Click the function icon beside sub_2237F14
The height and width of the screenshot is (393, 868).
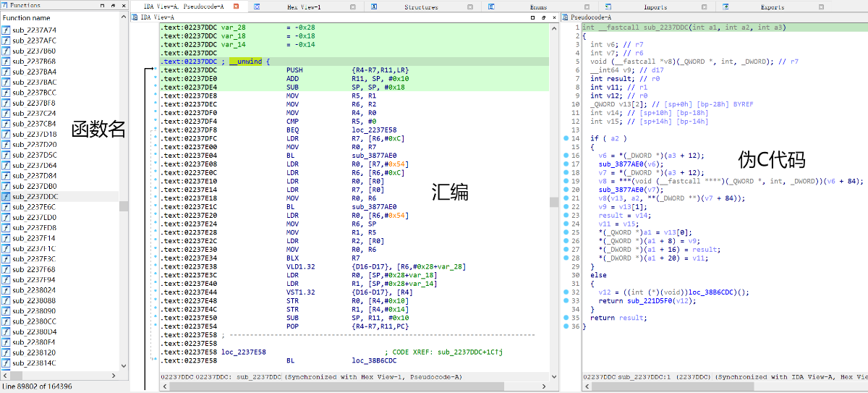[x=7, y=238]
